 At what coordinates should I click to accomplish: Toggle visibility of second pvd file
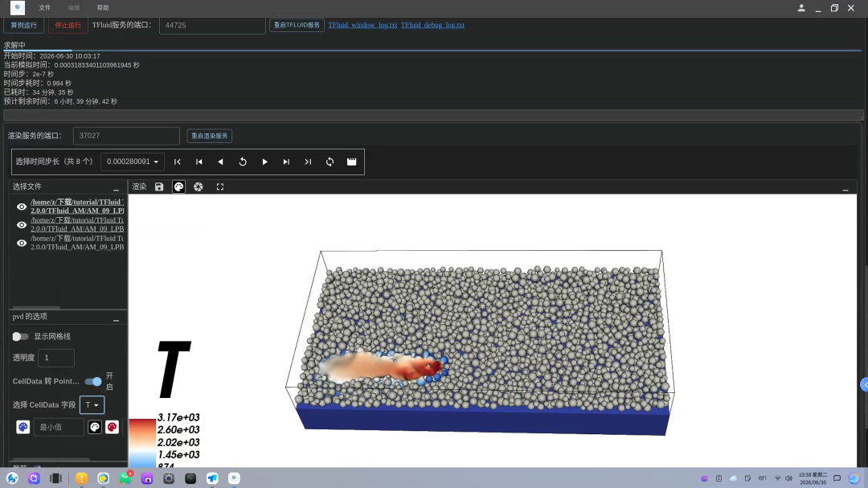tap(22, 225)
